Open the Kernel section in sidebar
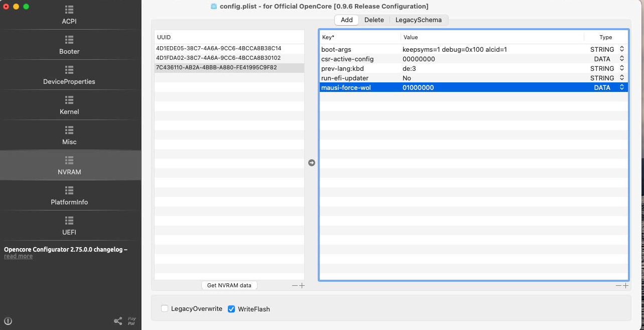 69,105
